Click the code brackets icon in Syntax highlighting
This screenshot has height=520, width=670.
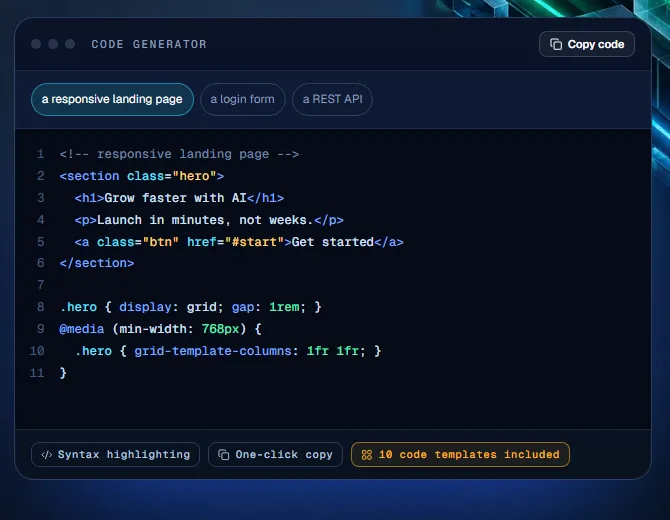(x=47, y=455)
